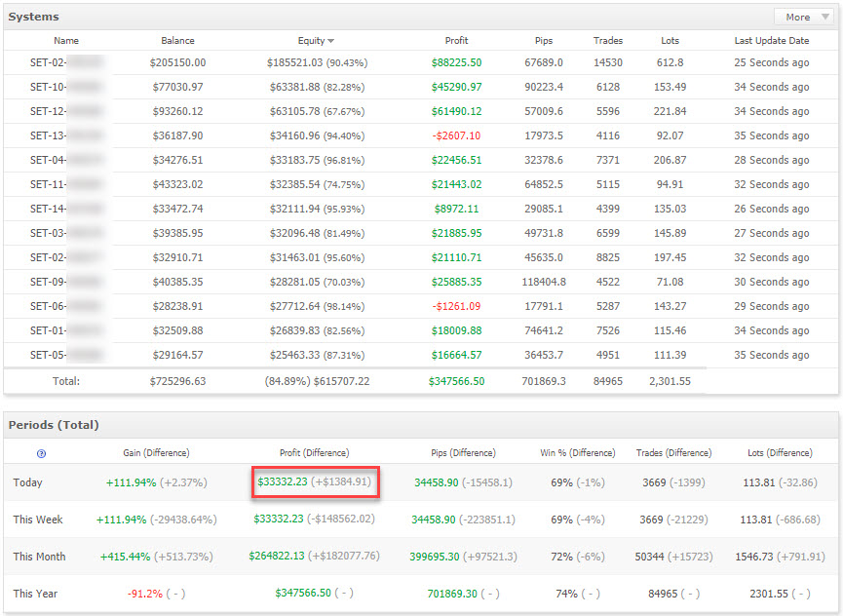Click pips value 118404.8
The width and height of the screenshot is (843, 616).
tap(544, 282)
